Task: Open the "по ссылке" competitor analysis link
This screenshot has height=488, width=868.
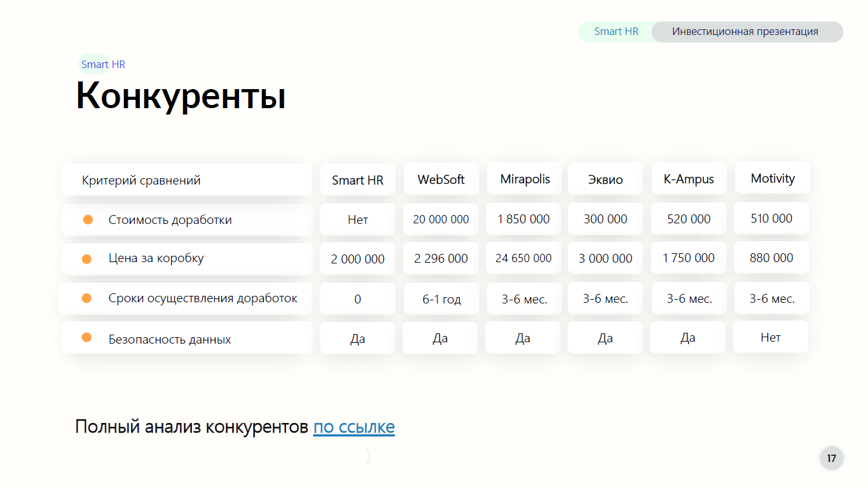Action: click(354, 427)
